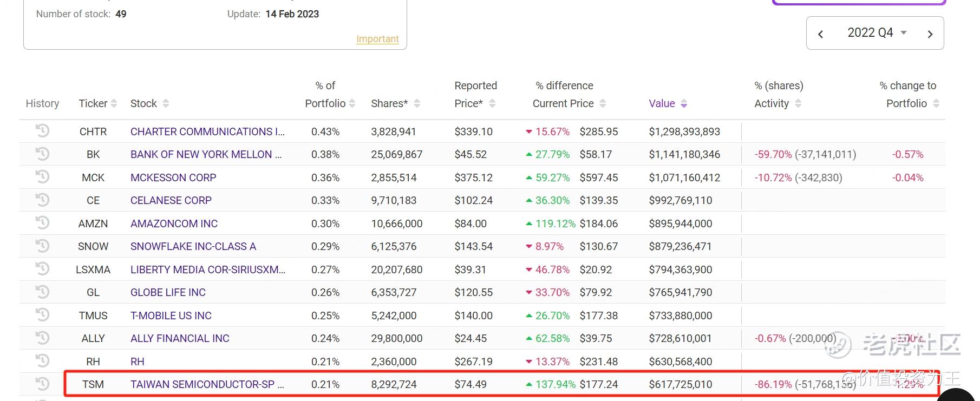This screenshot has width=980, height=401.
Task: Open history for the TSM row
Action: point(42,384)
